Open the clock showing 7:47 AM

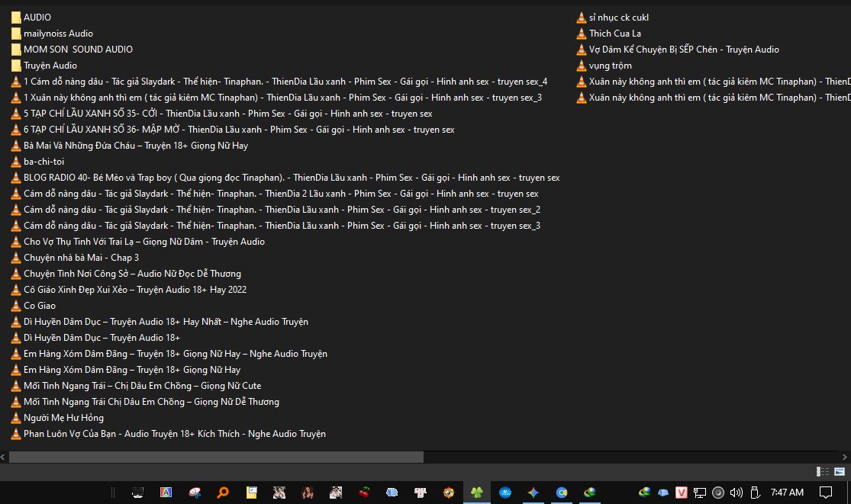point(787,492)
